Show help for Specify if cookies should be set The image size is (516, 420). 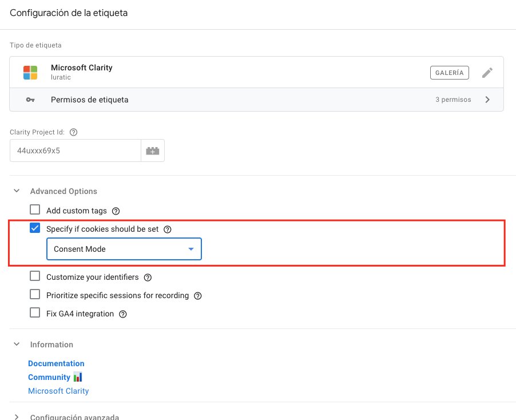click(168, 229)
